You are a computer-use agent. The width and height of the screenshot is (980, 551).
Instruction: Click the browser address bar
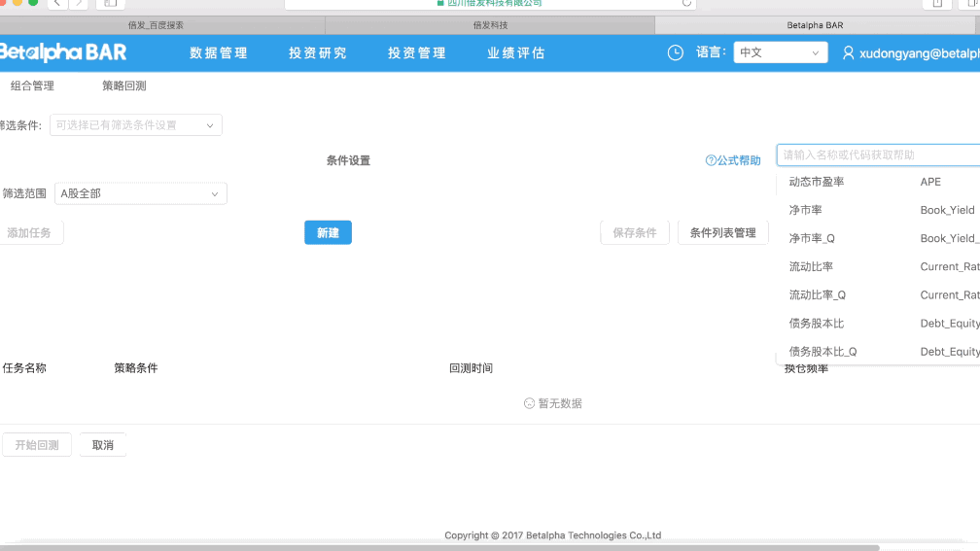coord(490,3)
